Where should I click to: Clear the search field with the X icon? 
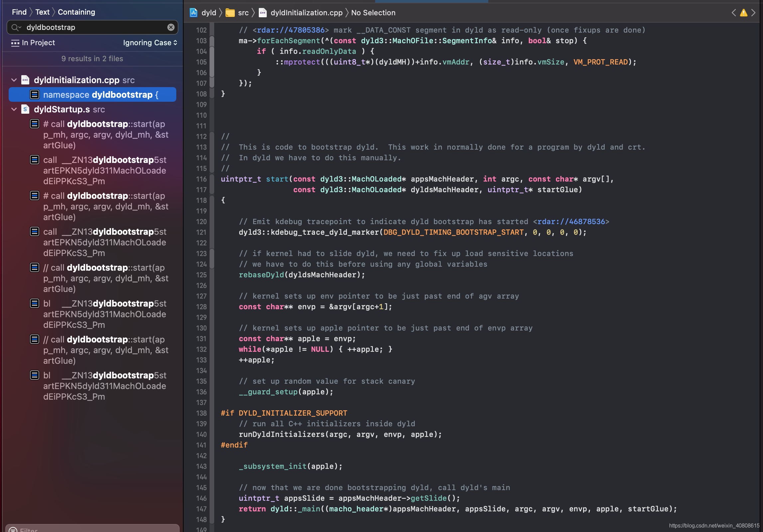pyautogui.click(x=171, y=27)
